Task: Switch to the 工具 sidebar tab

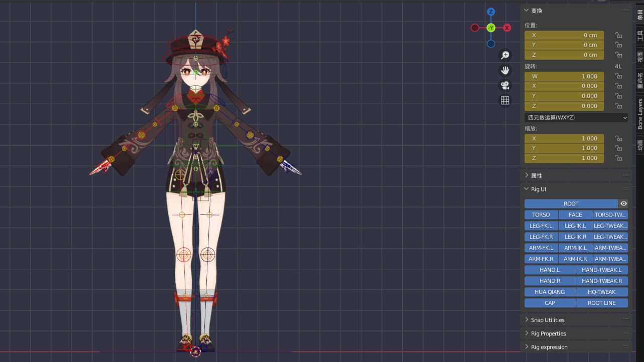Action: click(640, 35)
